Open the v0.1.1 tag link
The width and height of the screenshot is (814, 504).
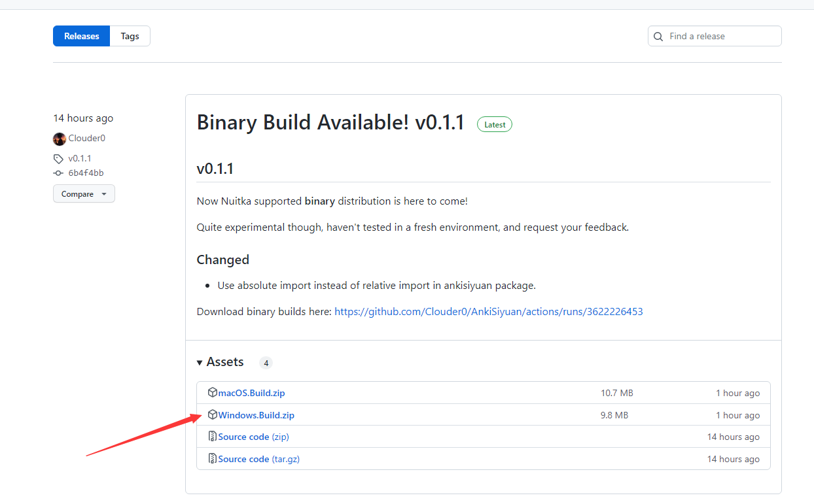click(x=80, y=159)
